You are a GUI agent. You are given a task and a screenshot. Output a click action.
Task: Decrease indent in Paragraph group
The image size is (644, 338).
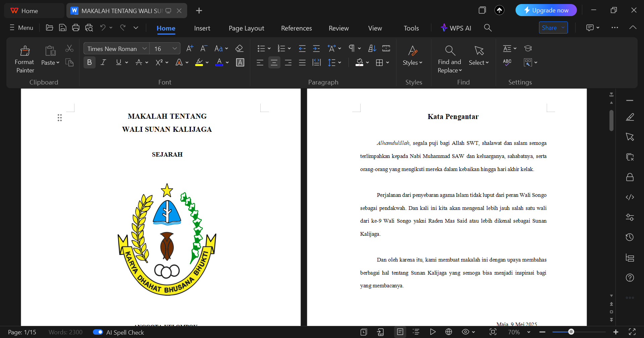pos(302,49)
